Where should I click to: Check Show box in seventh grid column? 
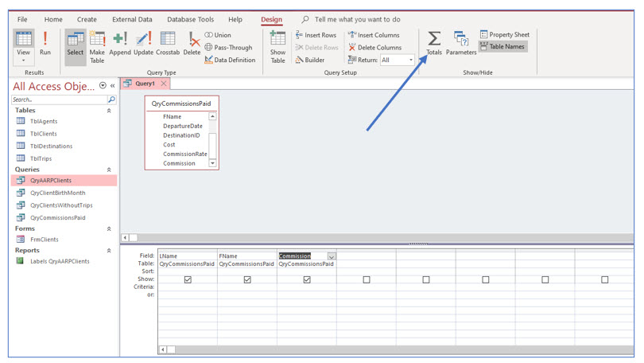point(545,279)
